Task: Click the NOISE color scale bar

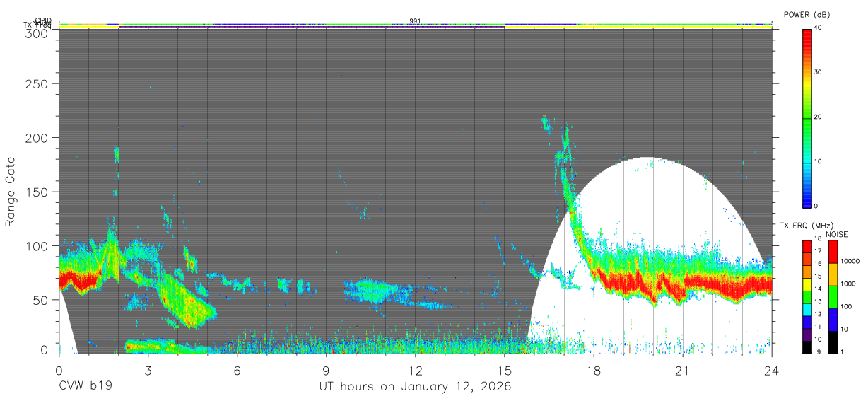Action: 833,296
